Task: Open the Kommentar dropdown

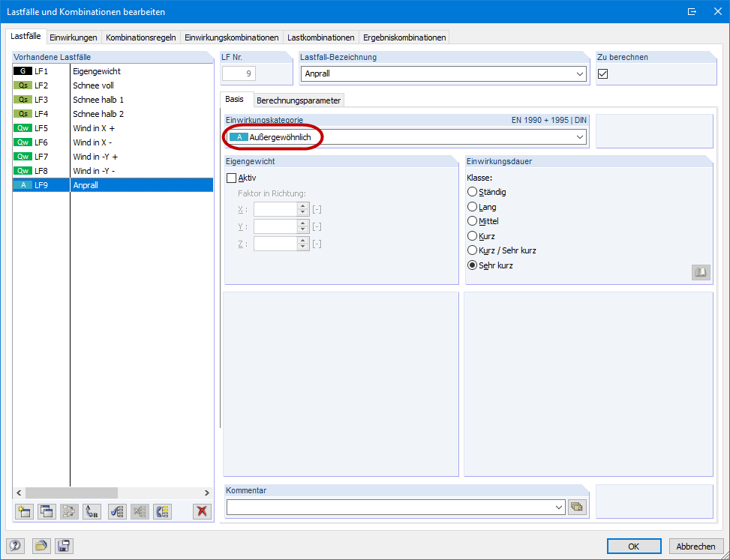Action: point(559,507)
